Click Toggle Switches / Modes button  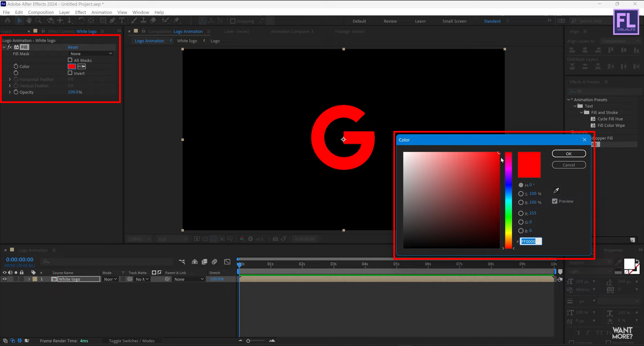132,341
